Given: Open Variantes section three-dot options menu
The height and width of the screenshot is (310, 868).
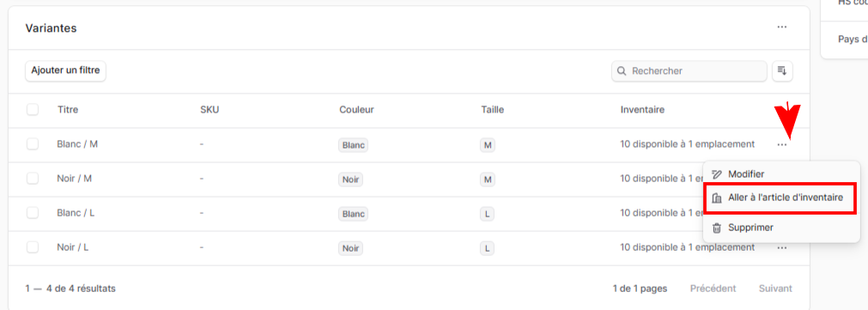Looking at the screenshot, I should pyautogui.click(x=781, y=27).
